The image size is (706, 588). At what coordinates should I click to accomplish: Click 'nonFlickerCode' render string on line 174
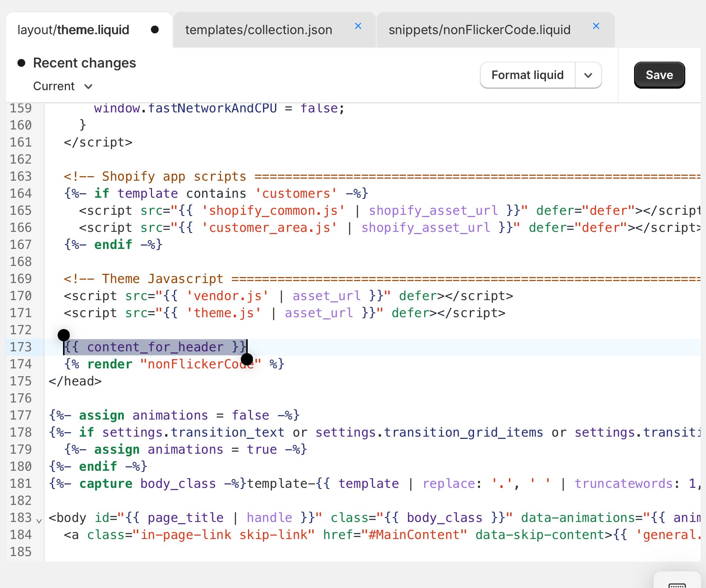click(x=201, y=364)
